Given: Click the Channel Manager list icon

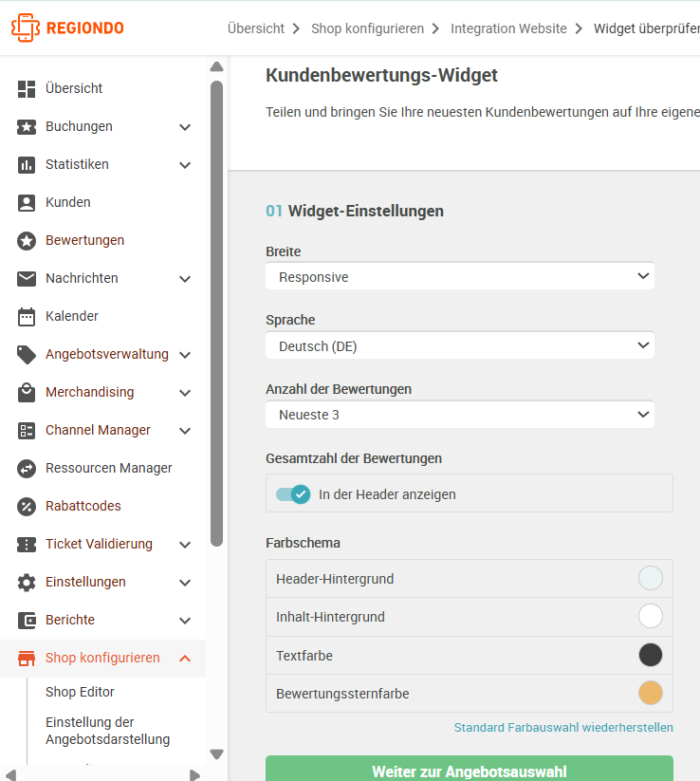Looking at the screenshot, I should (27, 430).
